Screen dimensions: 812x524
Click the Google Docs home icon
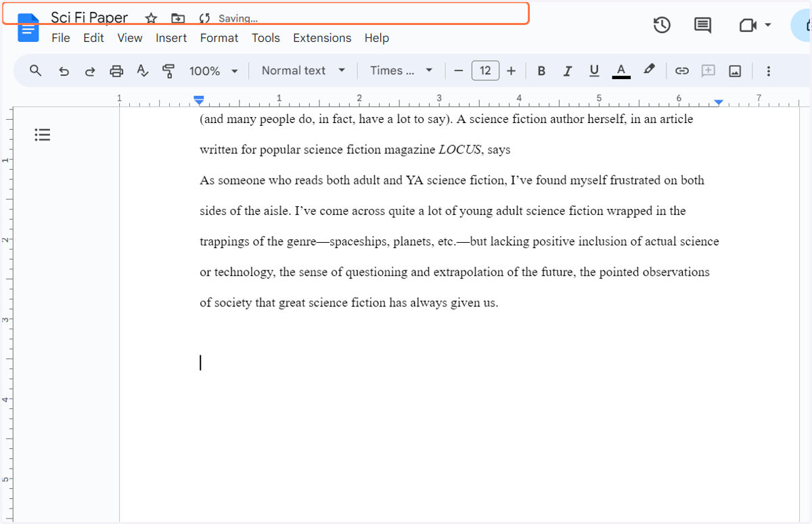28,28
